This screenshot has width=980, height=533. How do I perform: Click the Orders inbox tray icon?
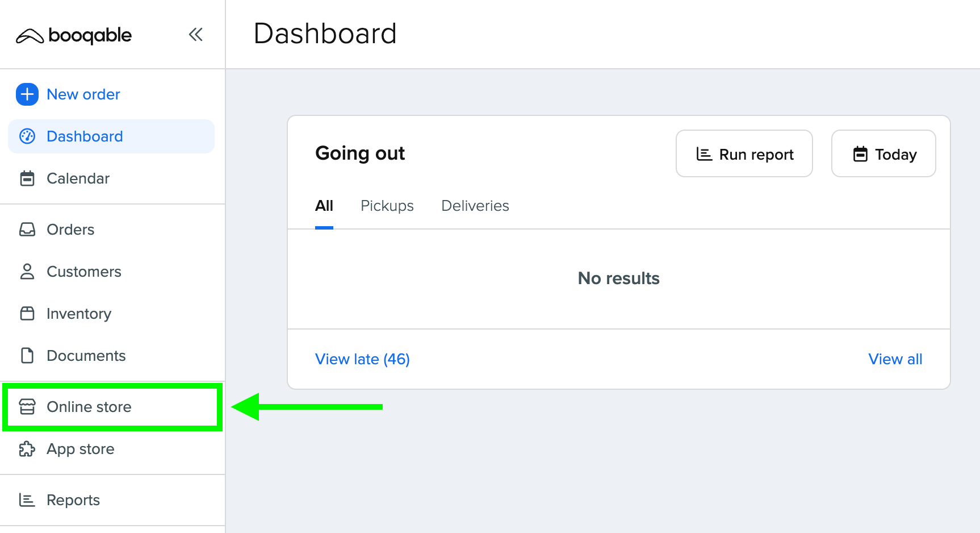click(x=27, y=230)
